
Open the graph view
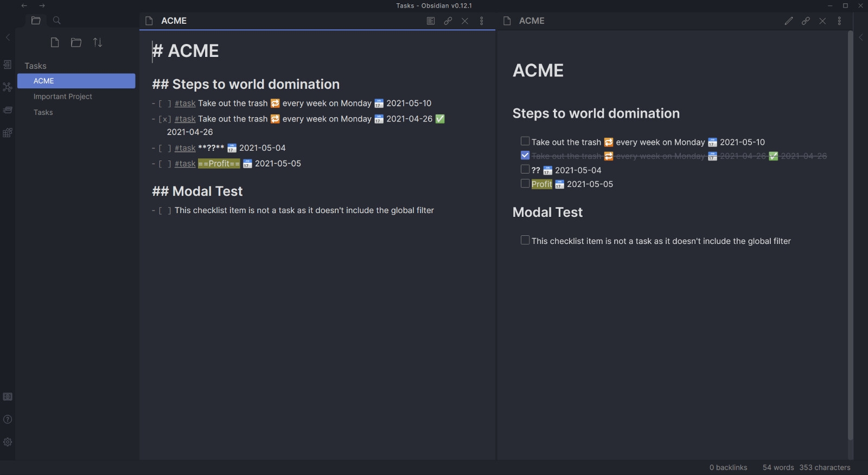(x=8, y=87)
